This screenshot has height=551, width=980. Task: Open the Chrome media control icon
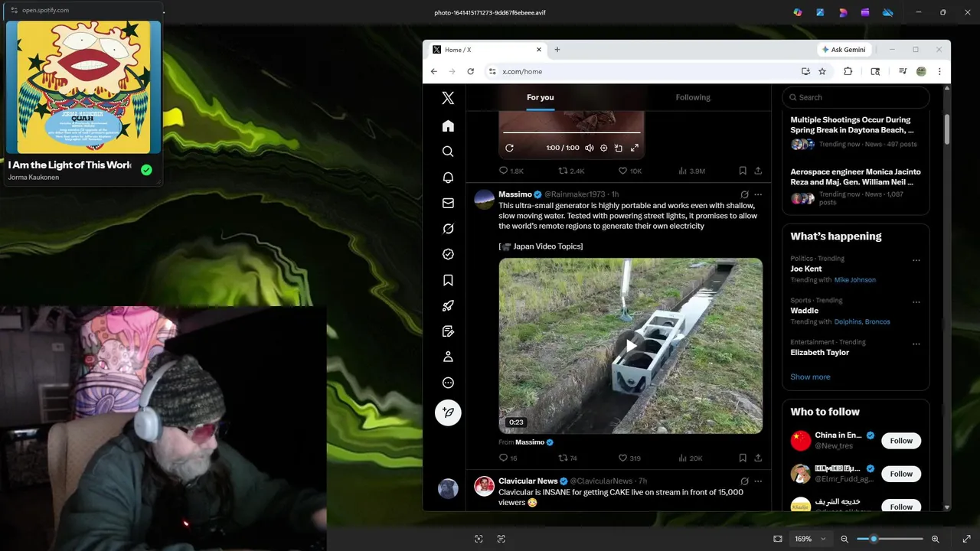pyautogui.click(x=903, y=71)
